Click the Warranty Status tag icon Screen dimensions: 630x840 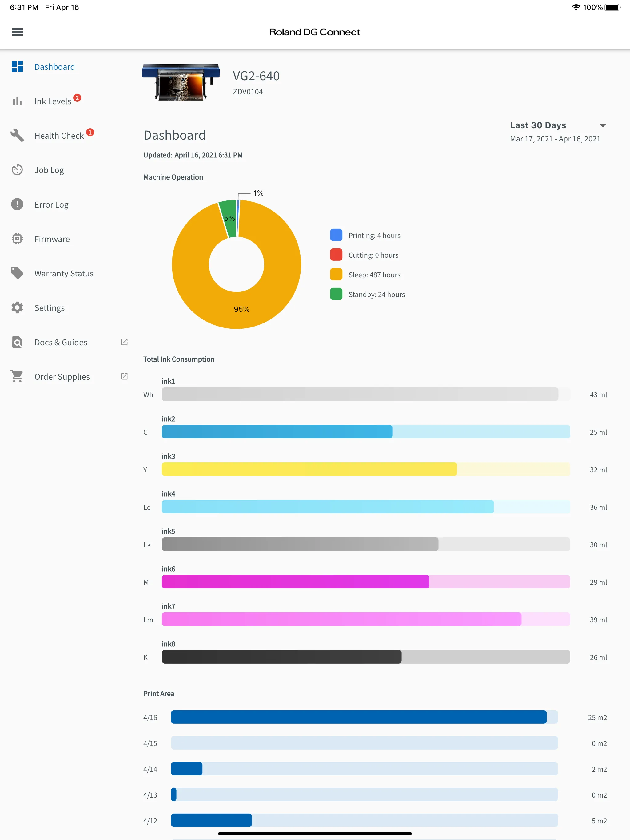pyautogui.click(x=17, y=273)
